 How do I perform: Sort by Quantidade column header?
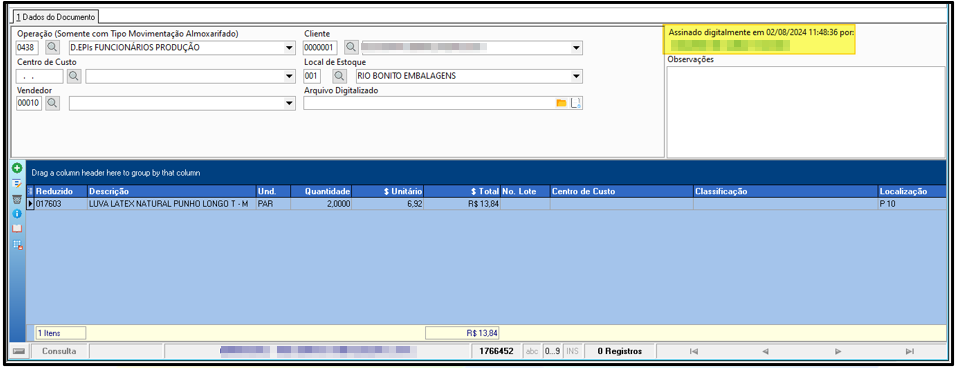tap(321, 191)
